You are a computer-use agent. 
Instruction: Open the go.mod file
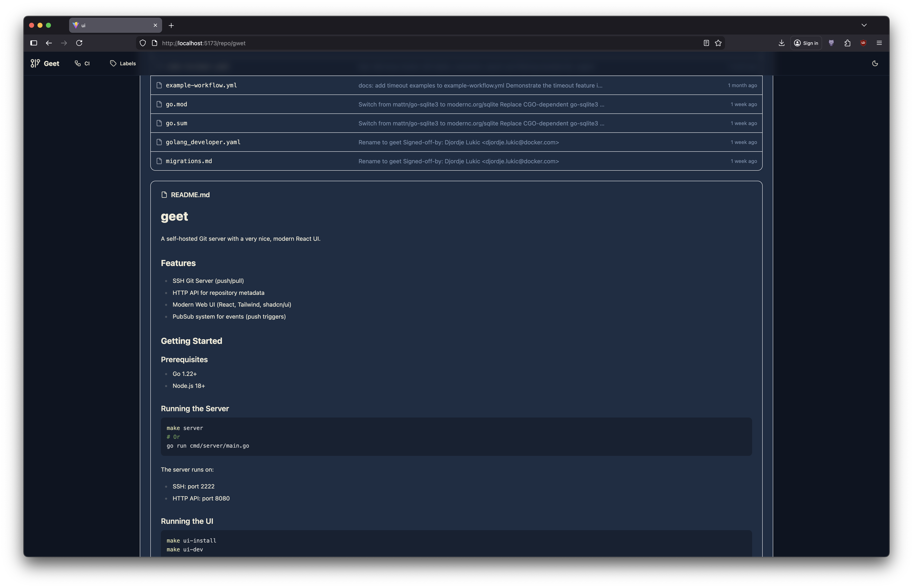[x=176, y=104]
